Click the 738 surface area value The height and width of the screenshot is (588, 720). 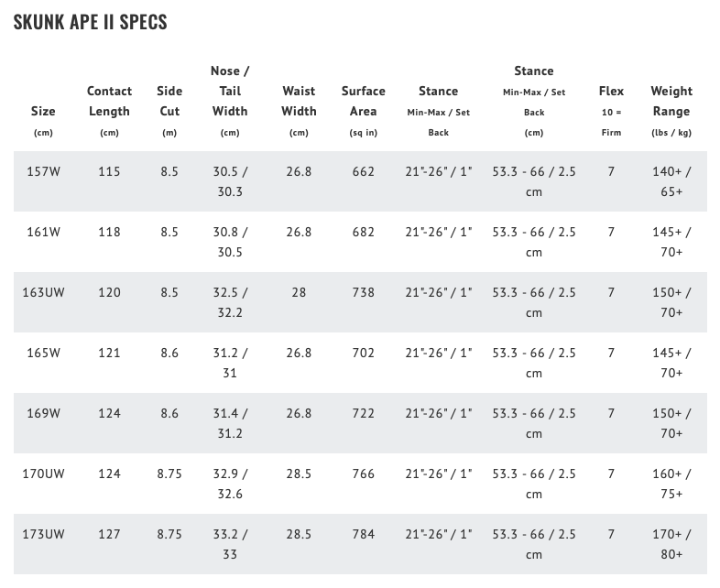(364, 292)
